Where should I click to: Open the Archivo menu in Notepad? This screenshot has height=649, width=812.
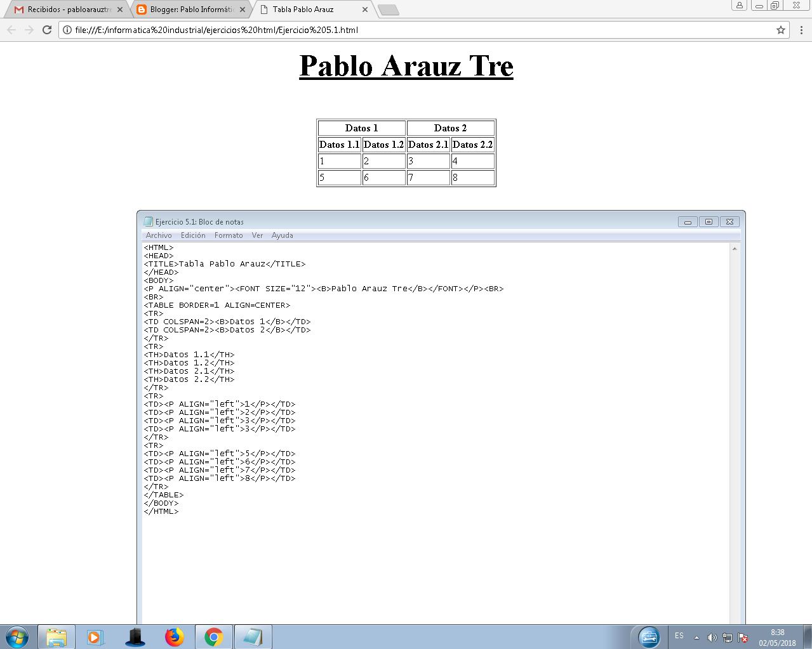click(158, 235)
